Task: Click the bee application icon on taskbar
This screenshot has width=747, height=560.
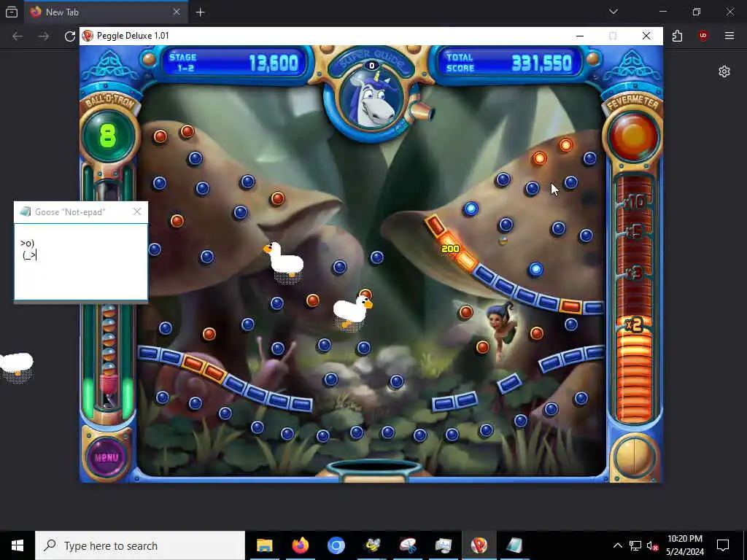Action: [x=372, y=545]
